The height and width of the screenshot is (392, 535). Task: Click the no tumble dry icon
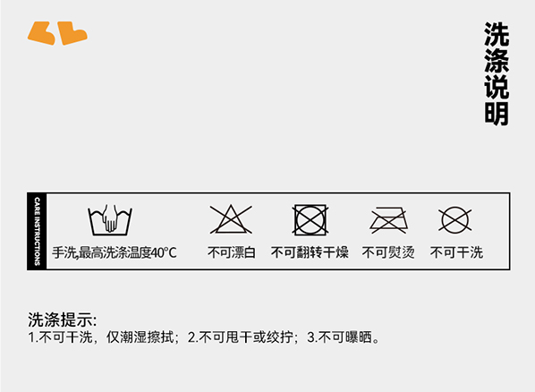(310, 220)
